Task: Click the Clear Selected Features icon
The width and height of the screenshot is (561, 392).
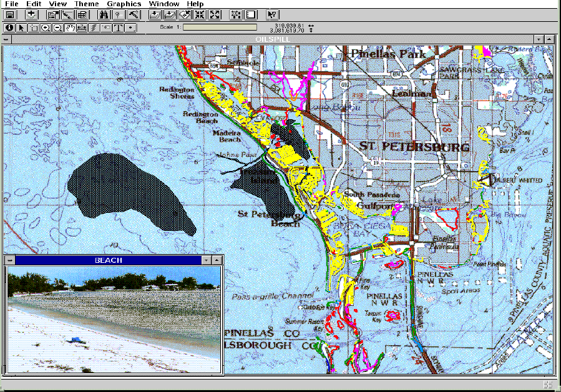Action: click(x=251, y=15)
